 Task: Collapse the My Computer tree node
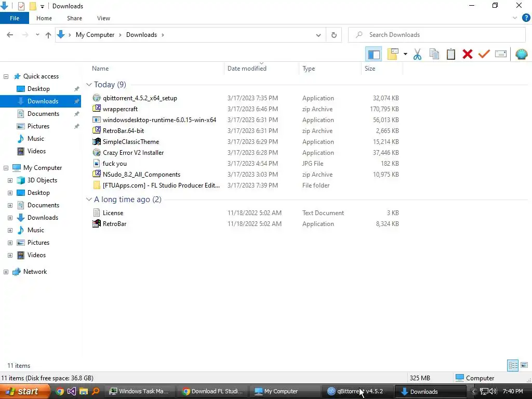(6, 168)
